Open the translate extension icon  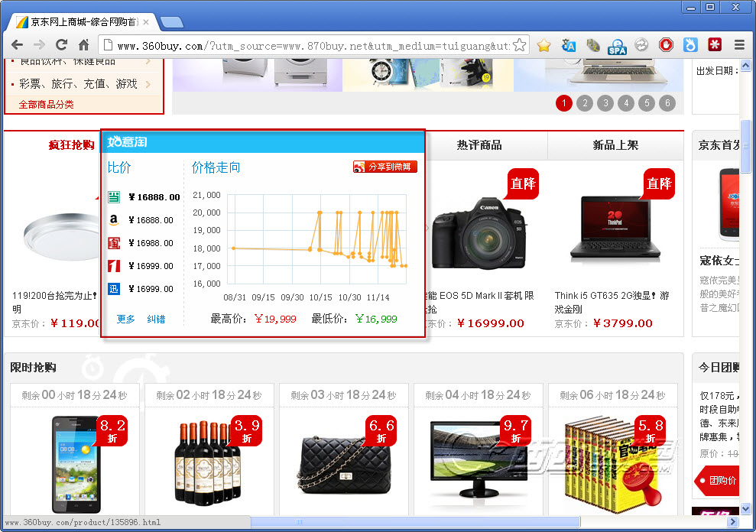(x=569, y=45)
